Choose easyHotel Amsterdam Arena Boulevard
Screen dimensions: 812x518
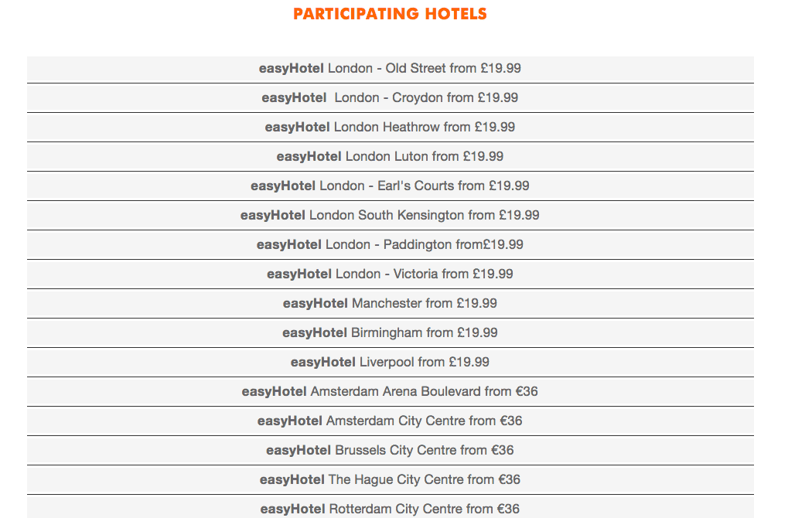coord(391,392)
